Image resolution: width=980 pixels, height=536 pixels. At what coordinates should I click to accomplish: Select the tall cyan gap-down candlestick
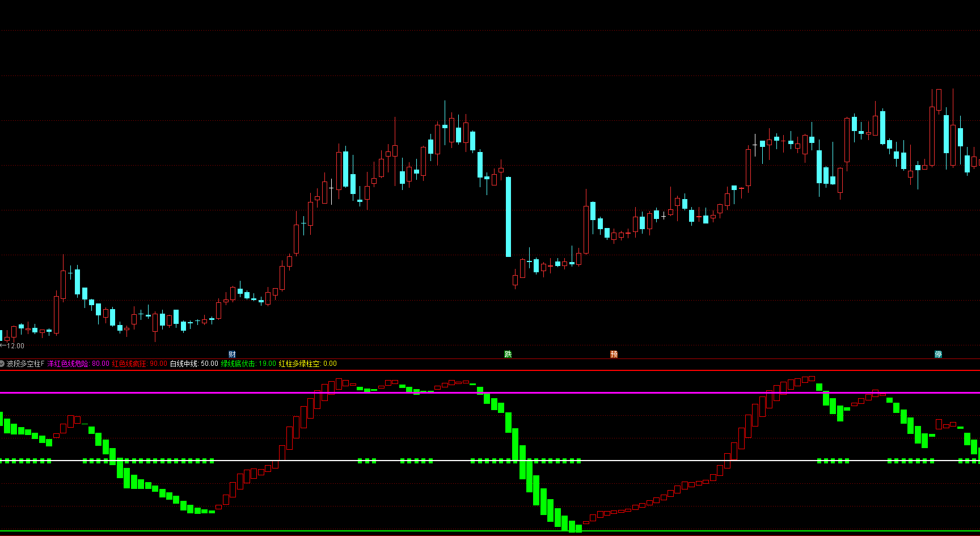[508, 217]
